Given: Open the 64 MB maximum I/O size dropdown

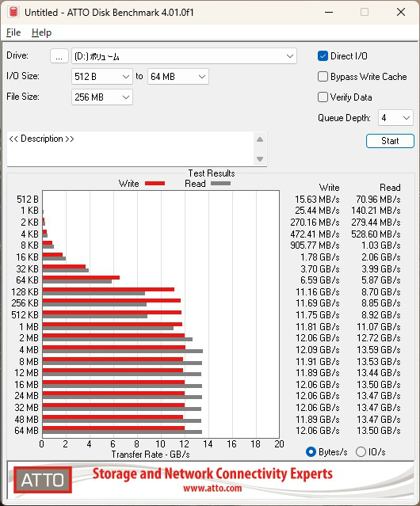Looking at the screenshot, I should click(178, 77).
